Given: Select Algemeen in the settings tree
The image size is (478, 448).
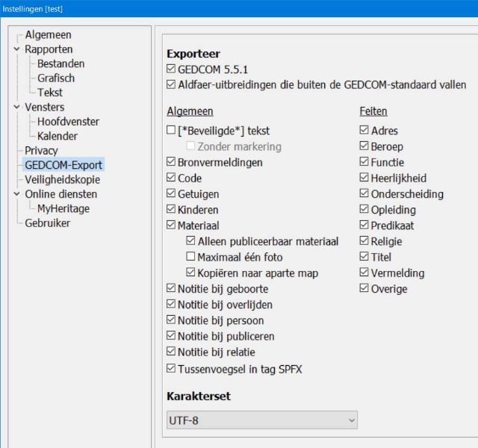Looking at the screenshot, I should click(x=48, y=35).
